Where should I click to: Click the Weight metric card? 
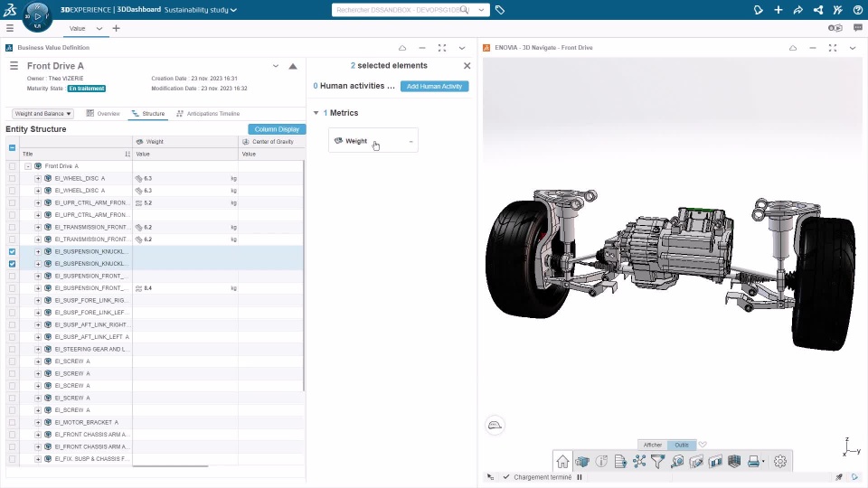[373, 141]
